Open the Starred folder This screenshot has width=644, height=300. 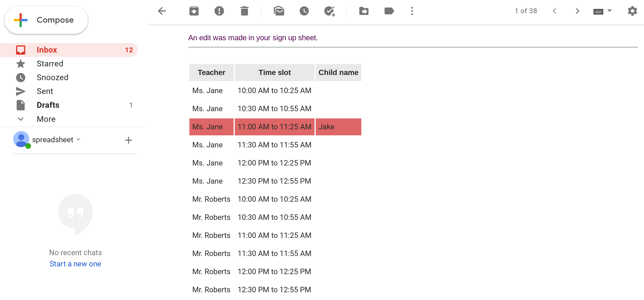(50, 64)
